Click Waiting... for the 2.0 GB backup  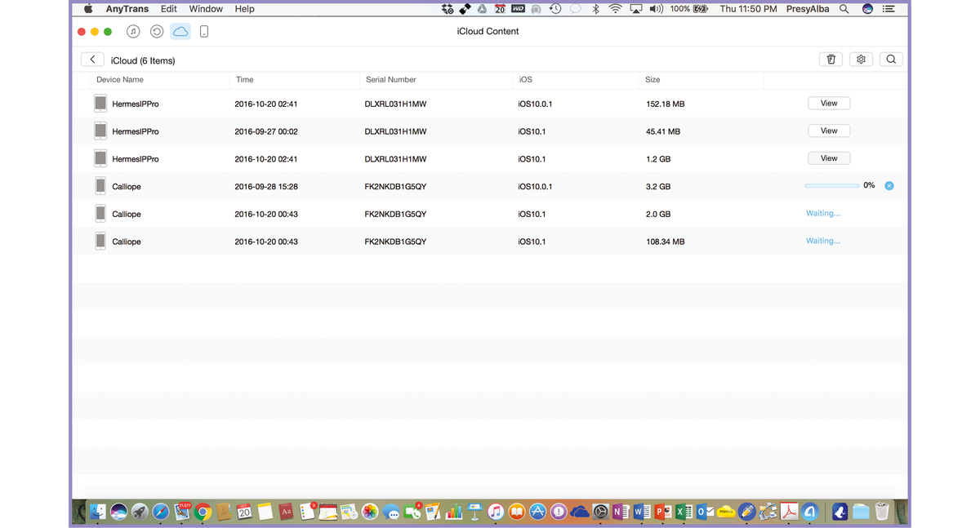(823, 214)
